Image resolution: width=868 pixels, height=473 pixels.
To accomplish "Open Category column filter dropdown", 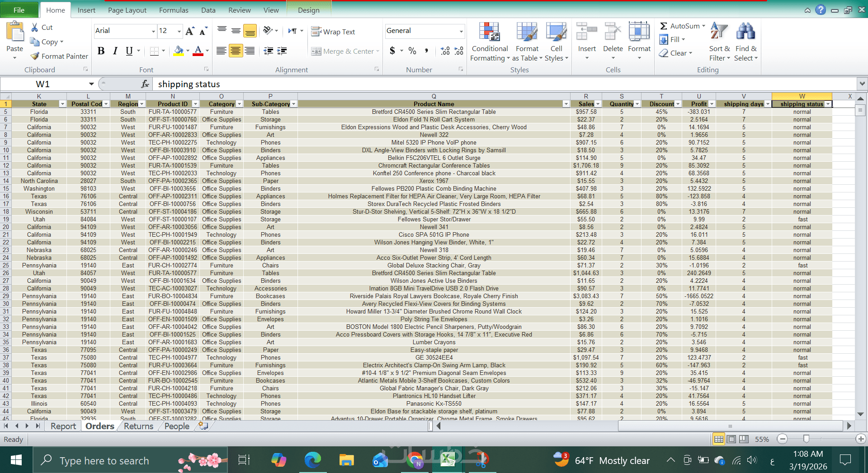I will pyautogui.click(x=239, y=104).
